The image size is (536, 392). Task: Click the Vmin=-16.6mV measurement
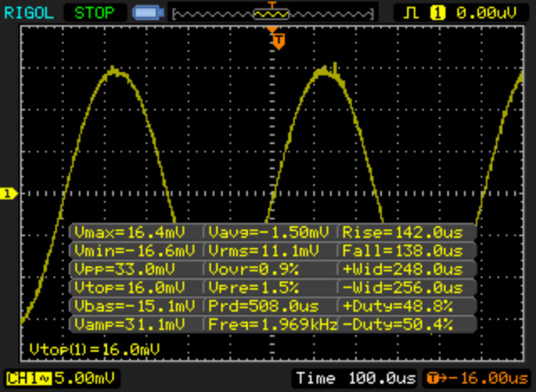(x=135, y=250)
